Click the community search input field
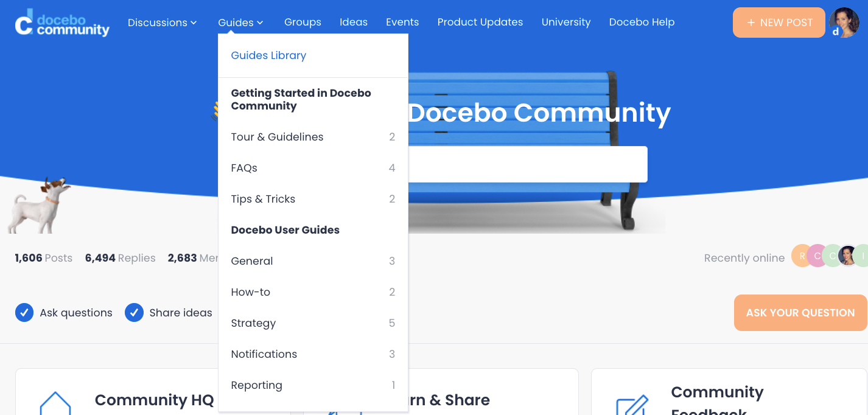Viewport: 868px width, 415px height. coord(527,164)
